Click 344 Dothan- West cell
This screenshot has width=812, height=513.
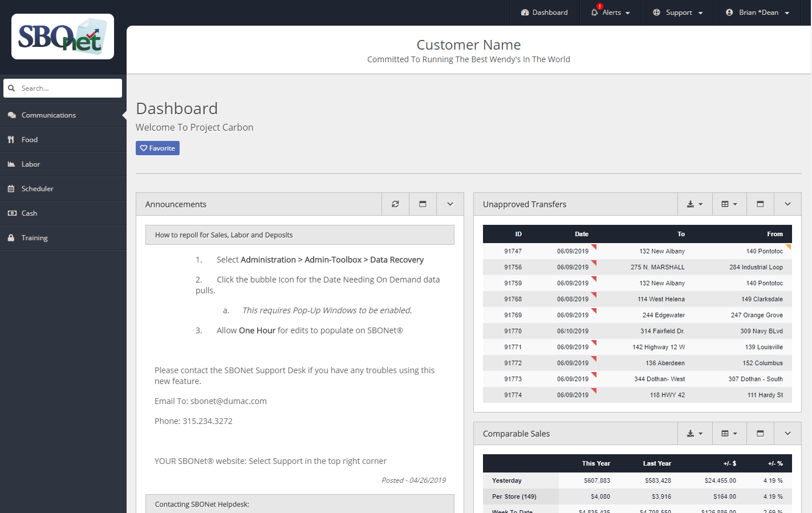coord(659,379)
